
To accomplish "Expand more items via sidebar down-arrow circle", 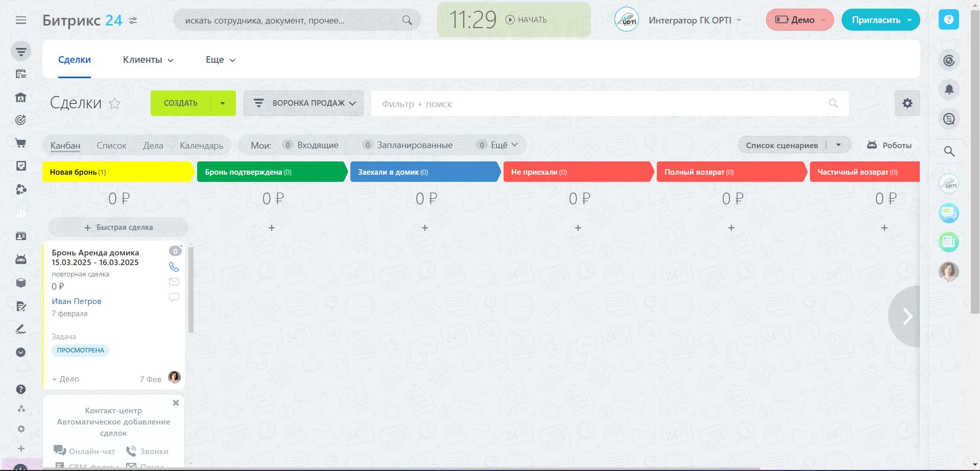I will [21, 352].
